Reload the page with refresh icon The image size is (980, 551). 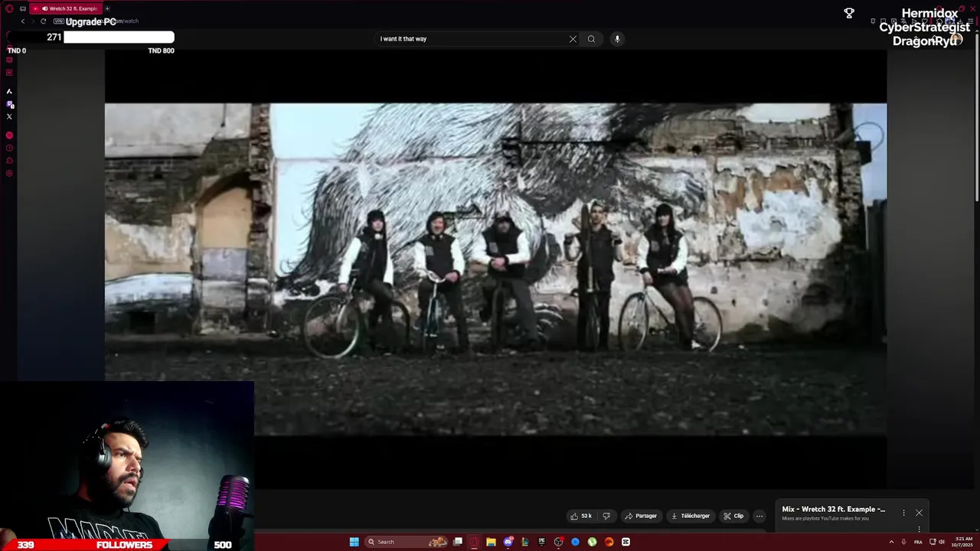coord(43,21)
